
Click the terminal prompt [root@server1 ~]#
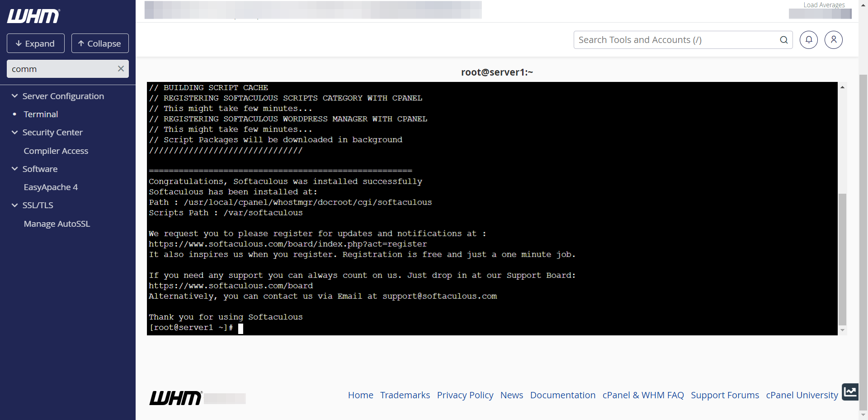point(191,328)
